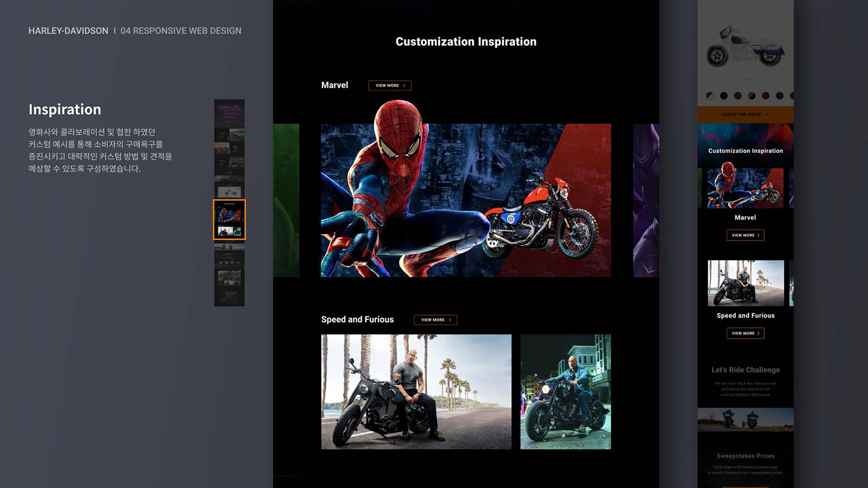Click the HARLEY-DAVIDSON label in top left
This screenshot has width=868, height=488.
click(68, 31)
